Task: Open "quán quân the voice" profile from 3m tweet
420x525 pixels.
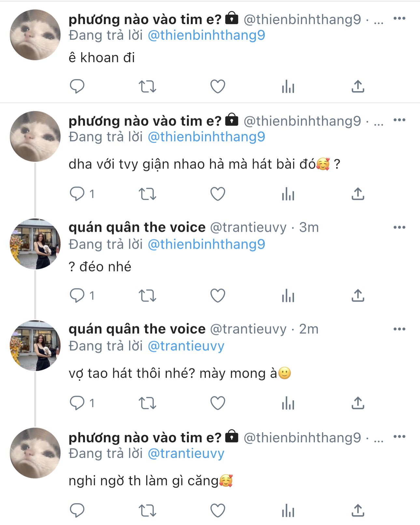Action: pos(137,228)
